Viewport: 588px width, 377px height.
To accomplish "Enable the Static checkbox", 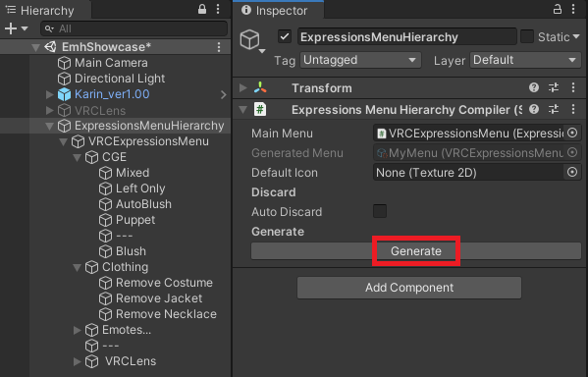I will 527,36.
